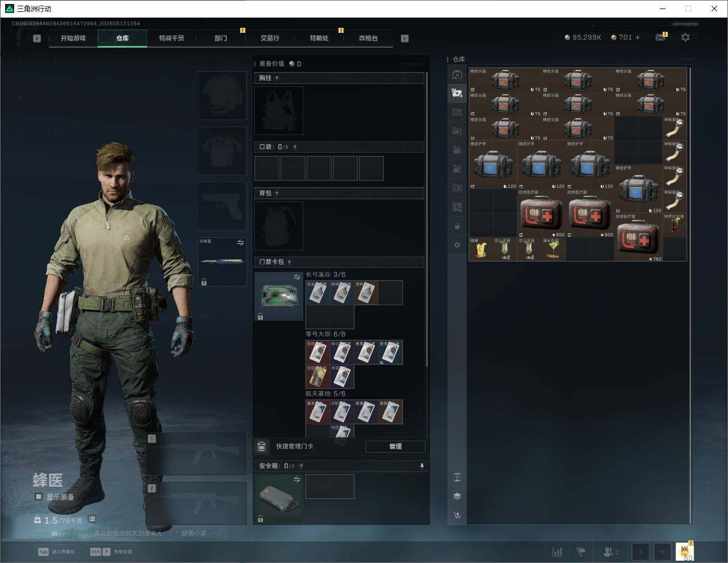
Task: Click the 长弓溪谷: 3/6 label
Action: pos(325,275)
